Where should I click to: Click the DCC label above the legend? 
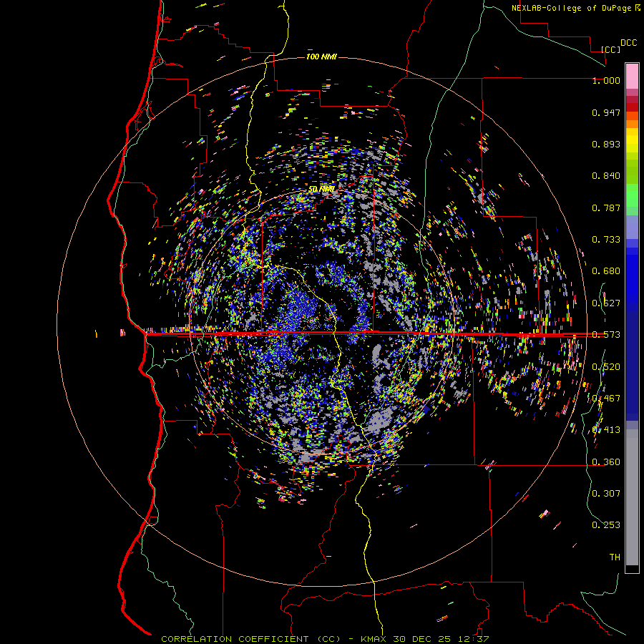(629, 43)
